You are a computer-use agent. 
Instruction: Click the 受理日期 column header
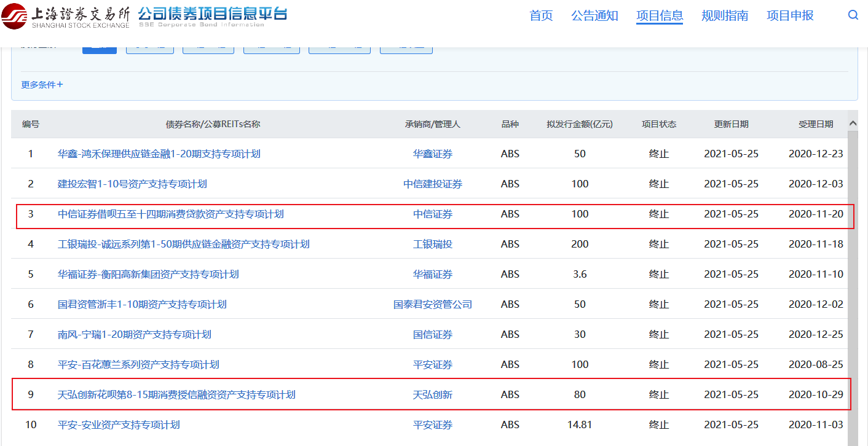tap(816, 124)
